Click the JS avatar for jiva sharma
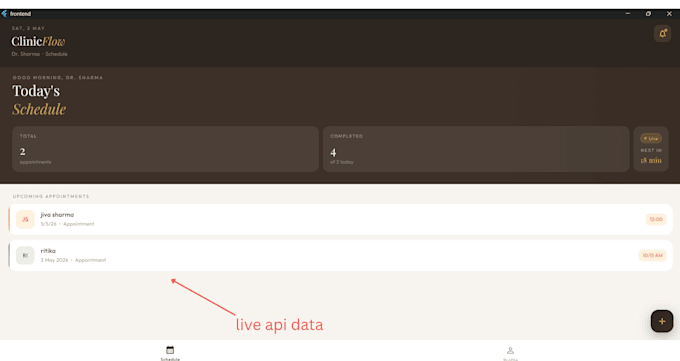Image resolution: width=680 pixels, height=361 pixels. 25,219
